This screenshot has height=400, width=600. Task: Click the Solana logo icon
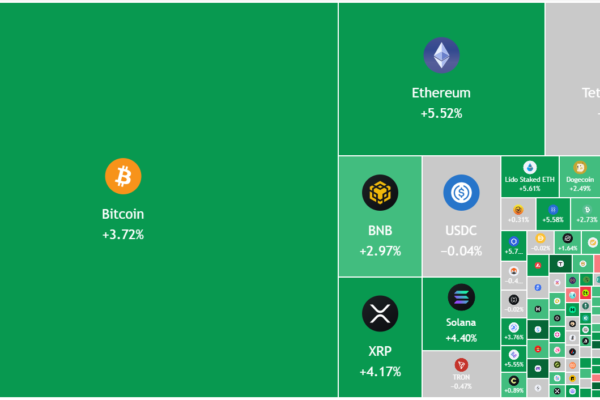pos(461,297)
